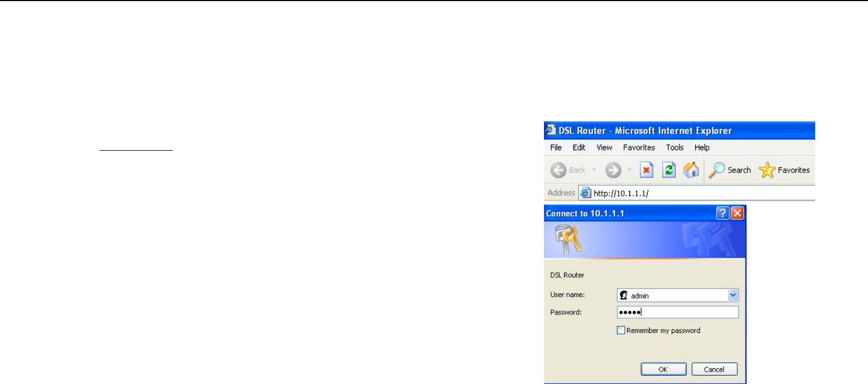Click the Connect to 10.1.1.1 dialog title
Screen dimensions: 868x384
coord(585,213)
